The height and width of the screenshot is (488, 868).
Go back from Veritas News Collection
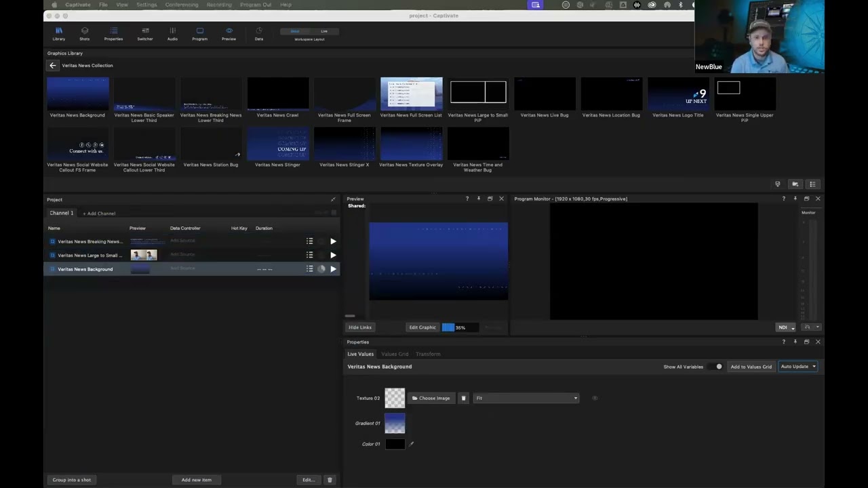(53, 66)
